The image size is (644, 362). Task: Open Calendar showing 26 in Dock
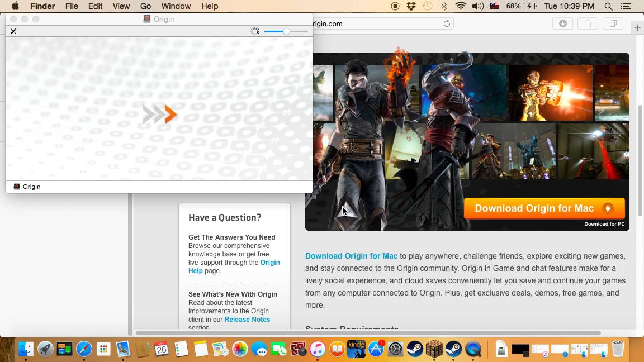coord(162,349)
